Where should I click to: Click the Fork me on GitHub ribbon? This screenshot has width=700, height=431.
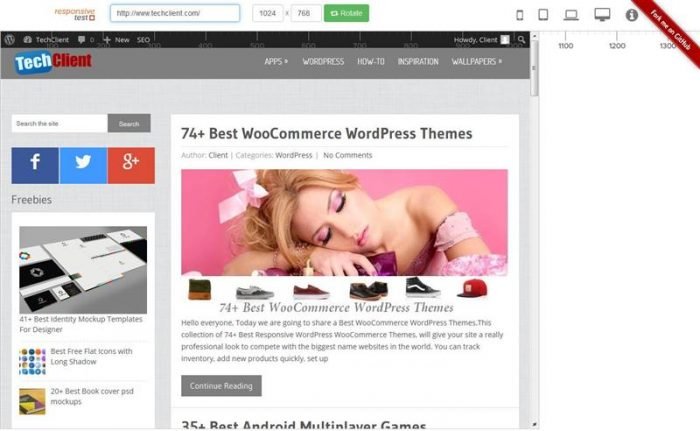tap(670, 30)
